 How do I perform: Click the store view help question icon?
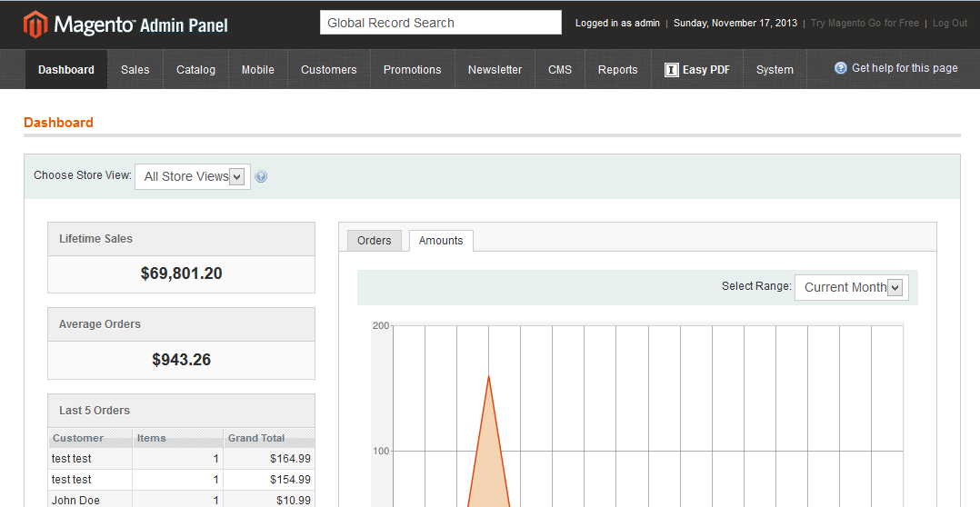point(261,176)
